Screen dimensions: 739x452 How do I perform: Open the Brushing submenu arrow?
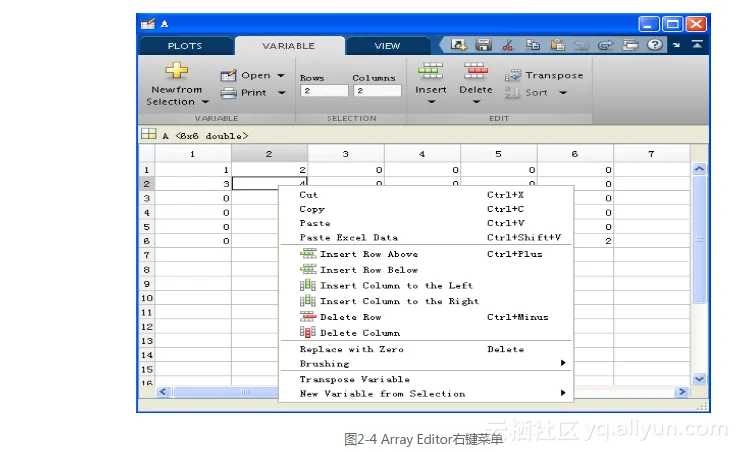click(563, 363)
